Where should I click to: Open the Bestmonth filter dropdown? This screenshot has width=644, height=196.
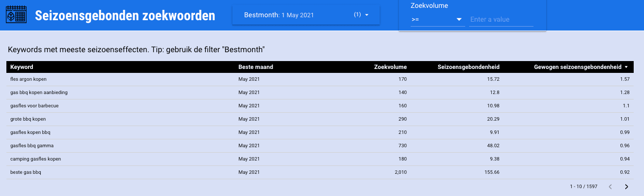coord(306,15)
